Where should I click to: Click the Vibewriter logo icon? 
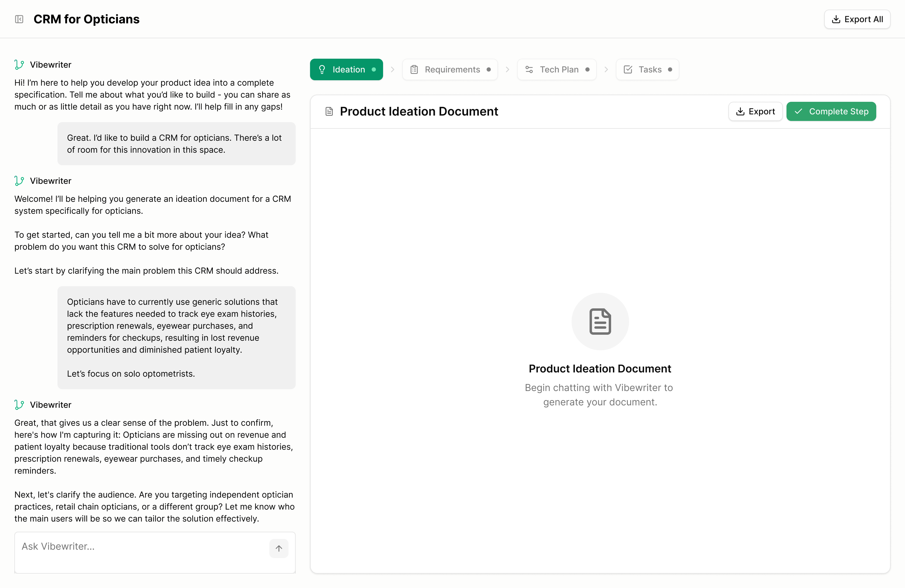[19, 64]
